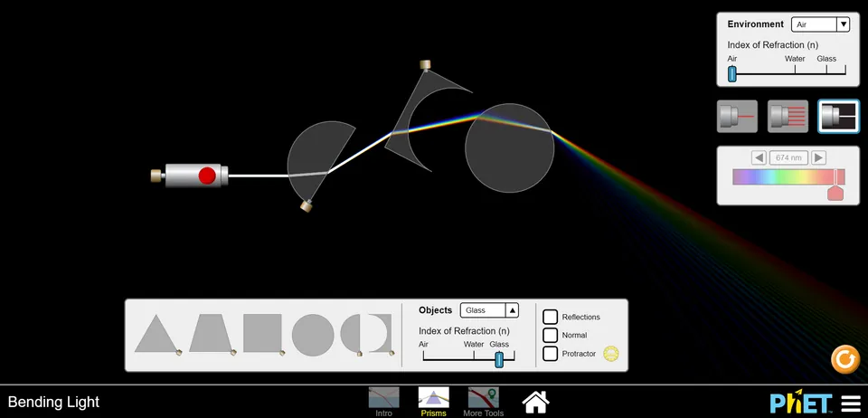The image size is (868, 418).
Task: Click Glass tick label in Environment slider
Action: (826, 58)
